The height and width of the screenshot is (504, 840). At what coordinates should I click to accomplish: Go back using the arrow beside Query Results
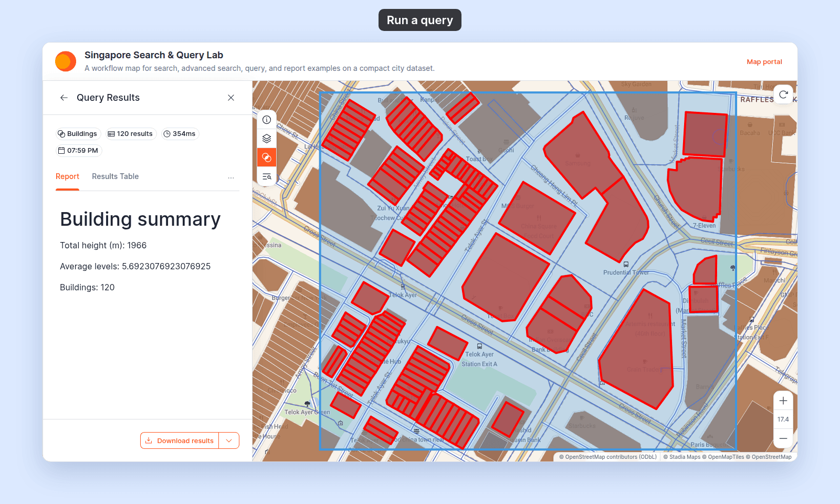click(x=64, y=98)
